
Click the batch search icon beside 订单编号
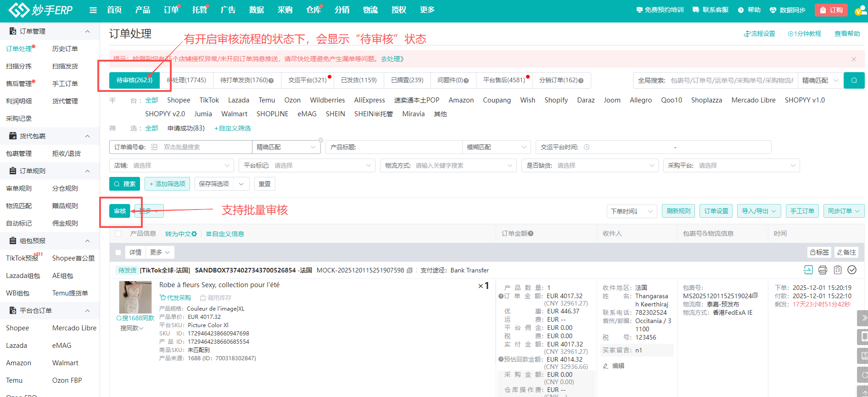click(x=154, y=147)
